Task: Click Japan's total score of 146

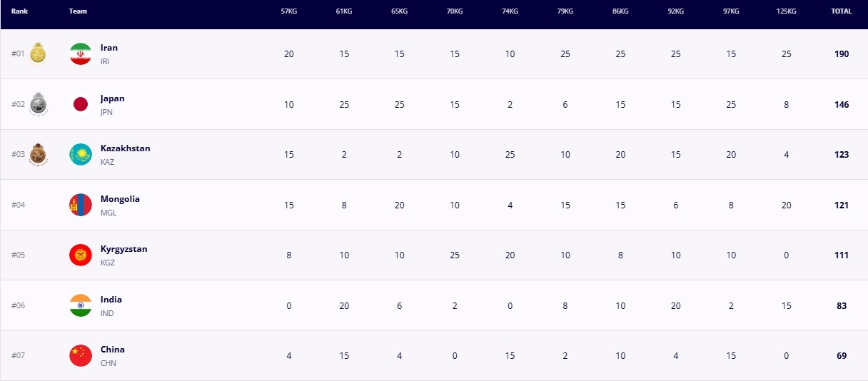Action: [x=842, y=105]
